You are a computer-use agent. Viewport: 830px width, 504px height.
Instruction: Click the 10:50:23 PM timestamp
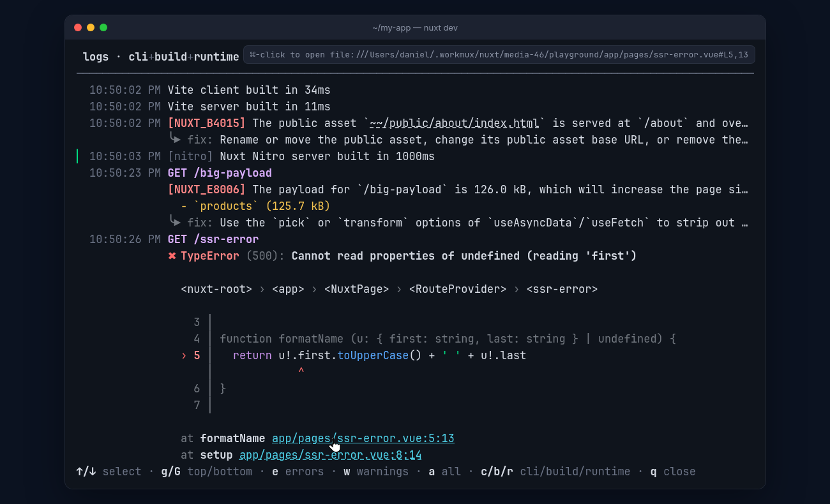tap(125, 173)
